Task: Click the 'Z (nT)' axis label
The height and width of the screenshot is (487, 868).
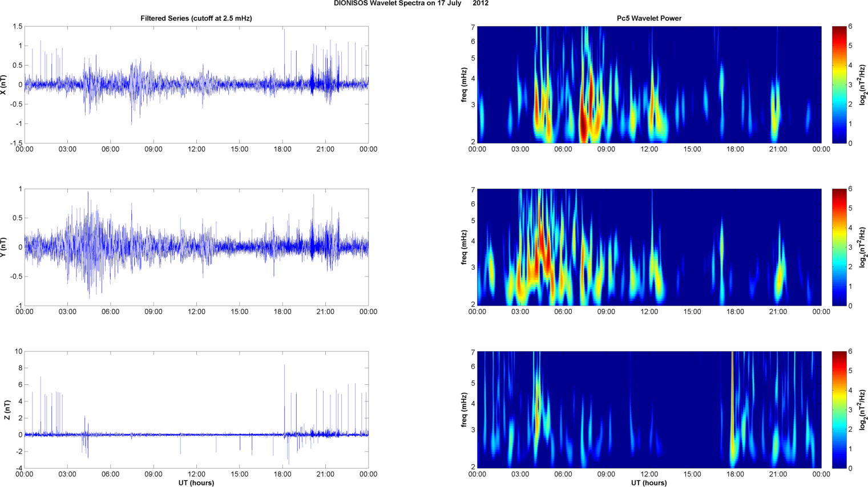Action: (x=6, y=410)
